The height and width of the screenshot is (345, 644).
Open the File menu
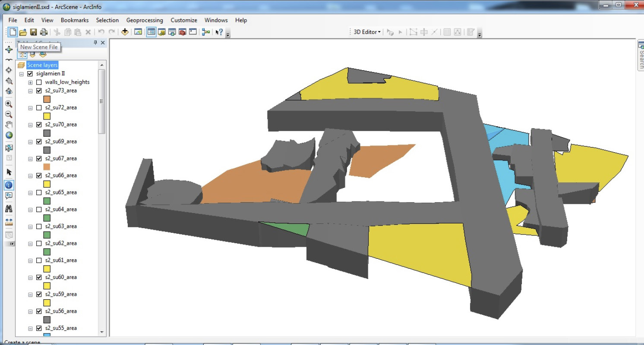pos(13,20)
